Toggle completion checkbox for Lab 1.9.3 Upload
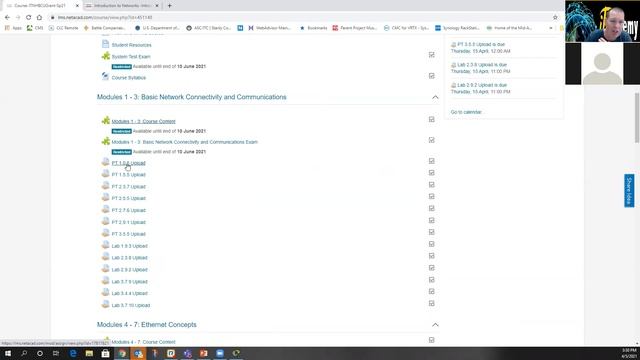The image size is (640, 360). [431, 244]
